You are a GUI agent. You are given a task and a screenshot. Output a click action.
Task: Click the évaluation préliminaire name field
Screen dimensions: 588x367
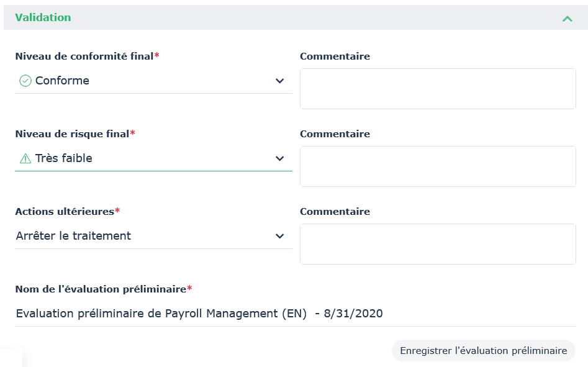point(295,314)
